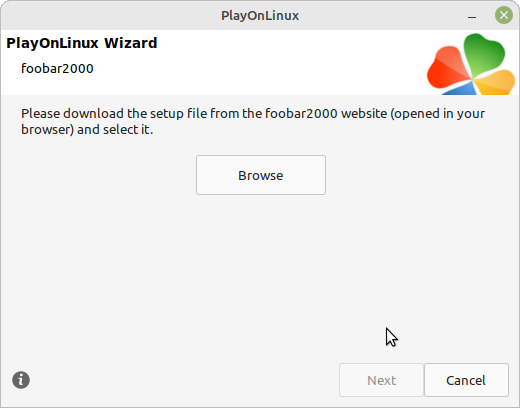Click the foobar2000 subtitle label

pos(57,69)
